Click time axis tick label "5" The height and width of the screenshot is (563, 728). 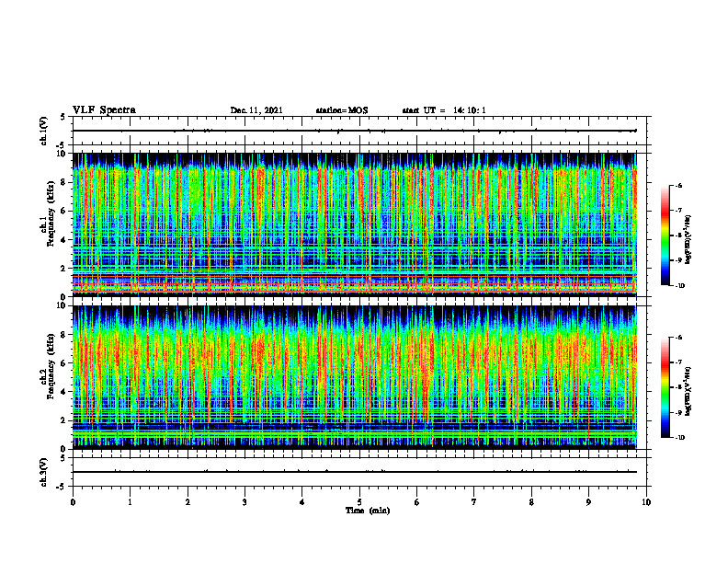359,502
